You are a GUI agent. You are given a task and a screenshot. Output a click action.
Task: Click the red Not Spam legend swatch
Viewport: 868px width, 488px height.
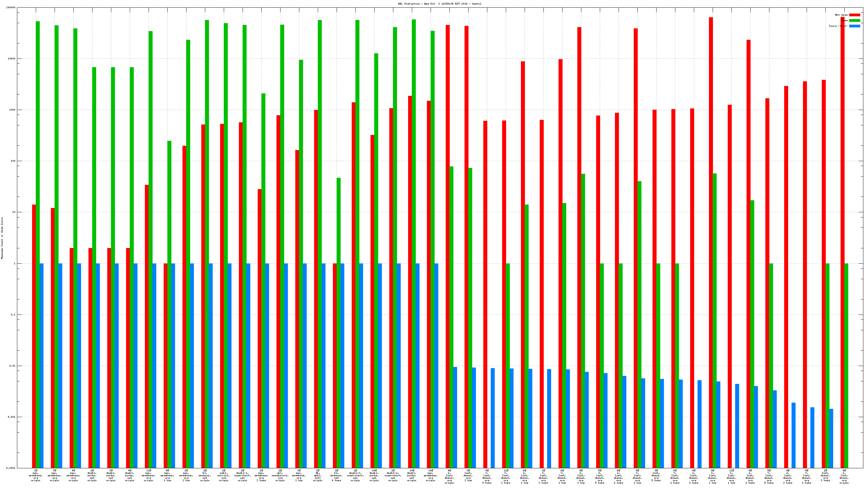[854, 15]
